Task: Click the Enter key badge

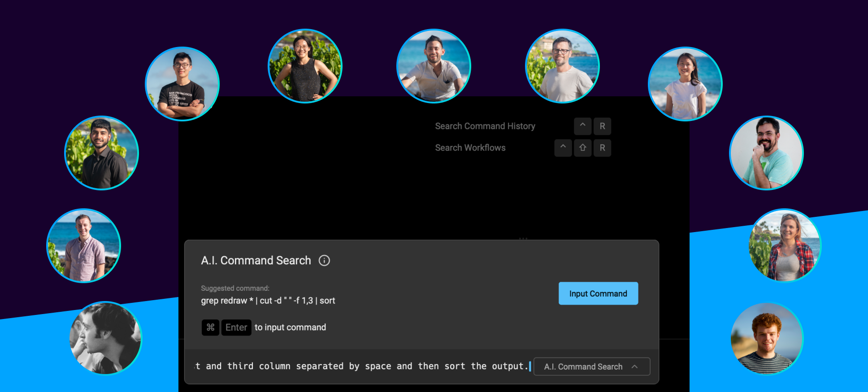Action: pyautogui.click(x=236, y=327)
